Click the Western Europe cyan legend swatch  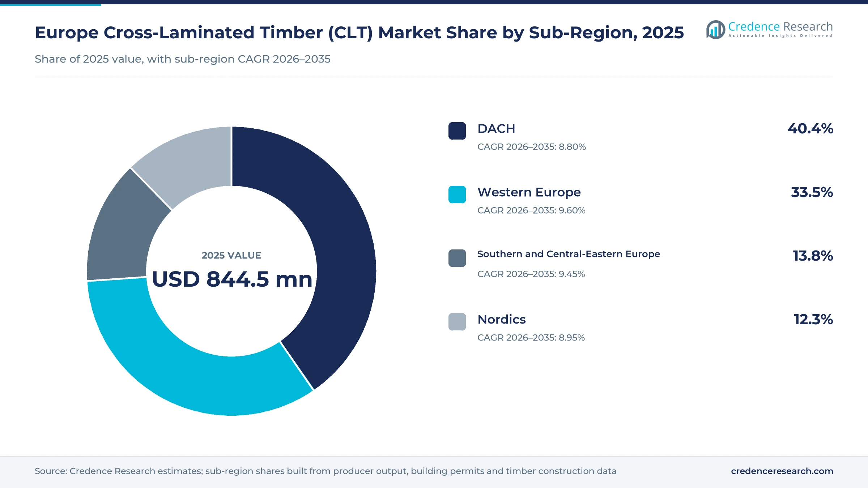click(x=457, y=194)
